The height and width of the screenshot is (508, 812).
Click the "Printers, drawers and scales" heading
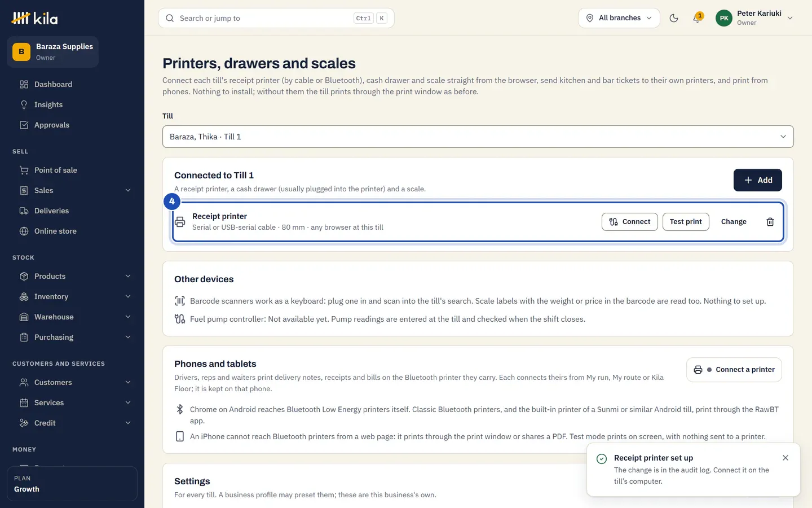(259, 63)
